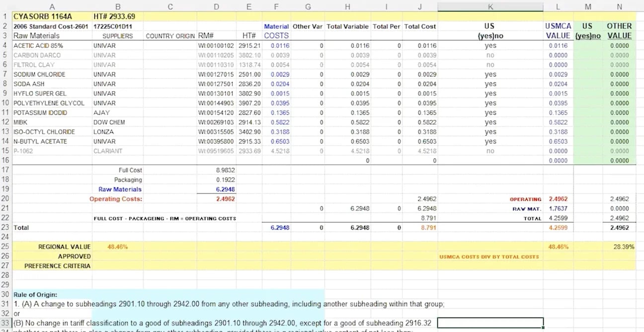Select supplier DOW CHEM for MIBK

118,122
